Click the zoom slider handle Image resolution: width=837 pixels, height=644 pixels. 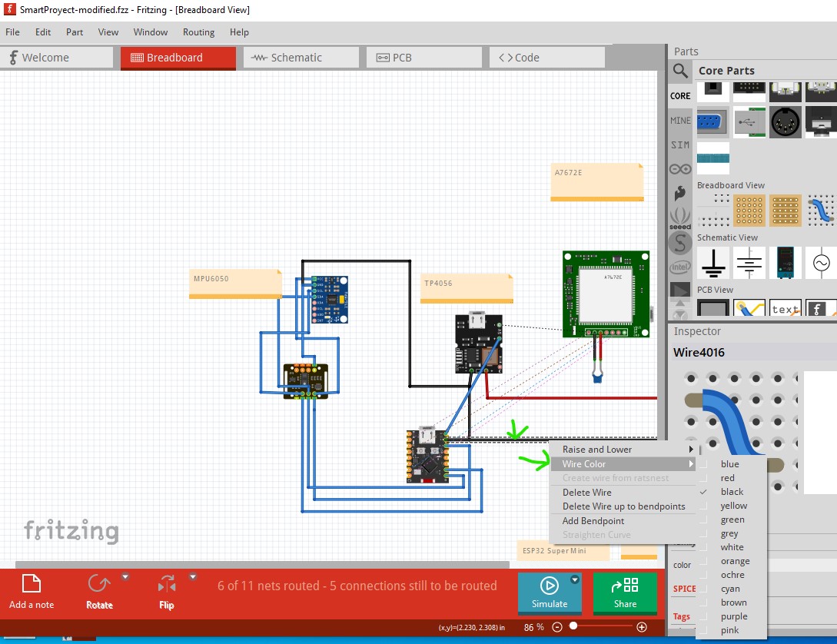pos(573,627)
